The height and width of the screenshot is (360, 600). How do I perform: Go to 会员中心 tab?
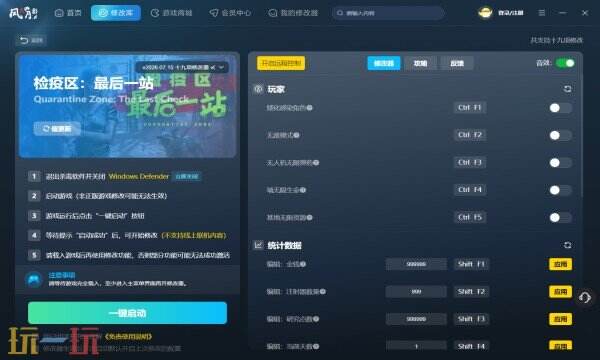(x=230, y=13)
